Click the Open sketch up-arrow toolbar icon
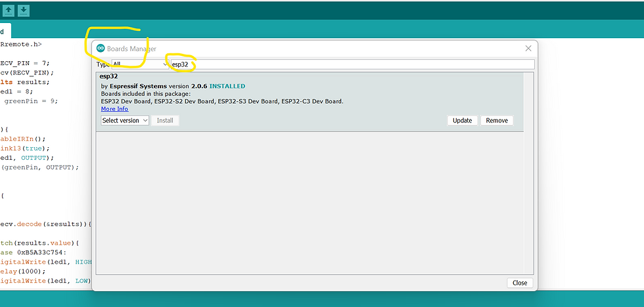 coord(8,11)
